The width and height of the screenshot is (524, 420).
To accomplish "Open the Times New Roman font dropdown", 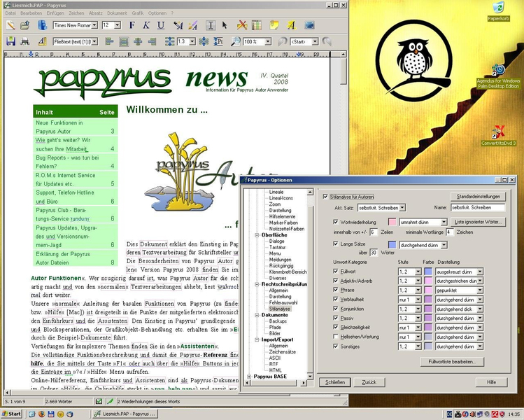I will pos(94,25).
